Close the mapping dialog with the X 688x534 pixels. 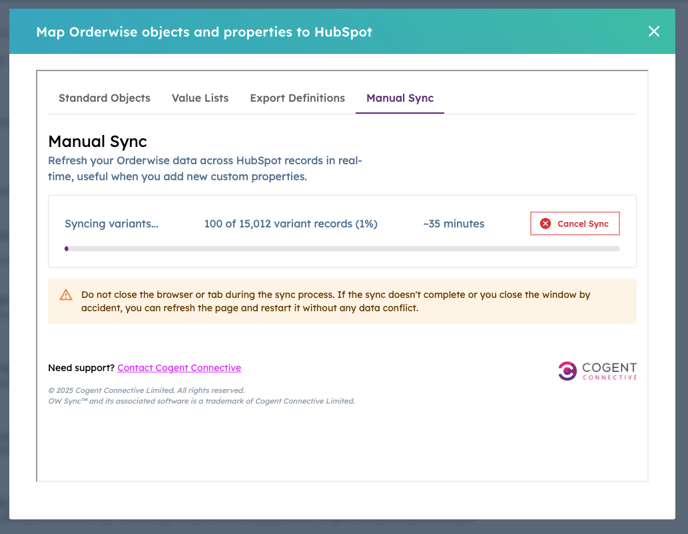(654, 32)
